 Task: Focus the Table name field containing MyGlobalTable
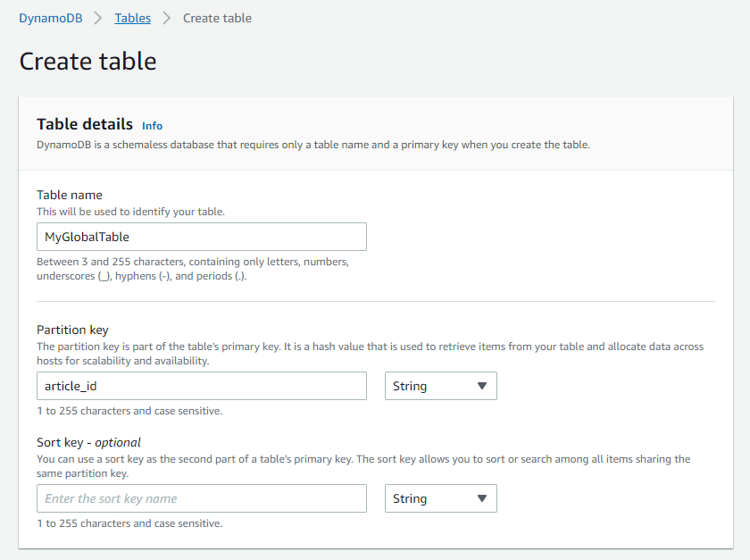(x=202, y=237)
